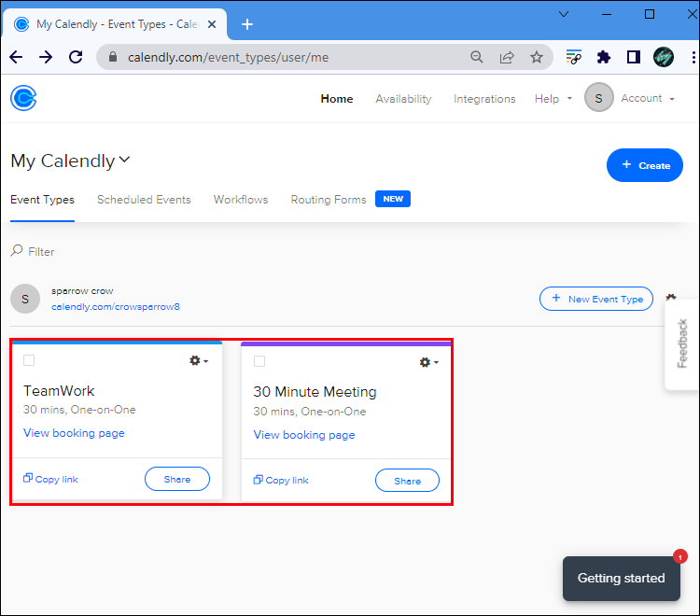700x616 pixels.
Task: Expand the Account menu
Action: pyautogui.click(x=648, y=98)
